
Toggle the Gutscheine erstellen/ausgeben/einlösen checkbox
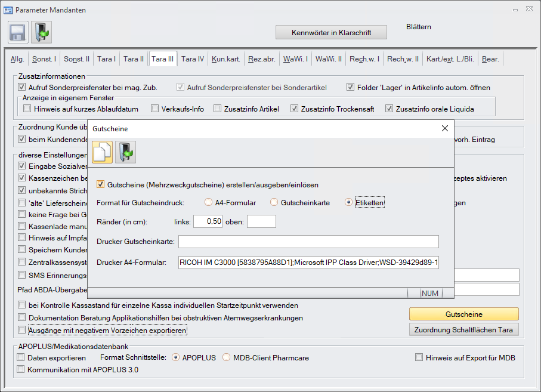click(101, 184)
